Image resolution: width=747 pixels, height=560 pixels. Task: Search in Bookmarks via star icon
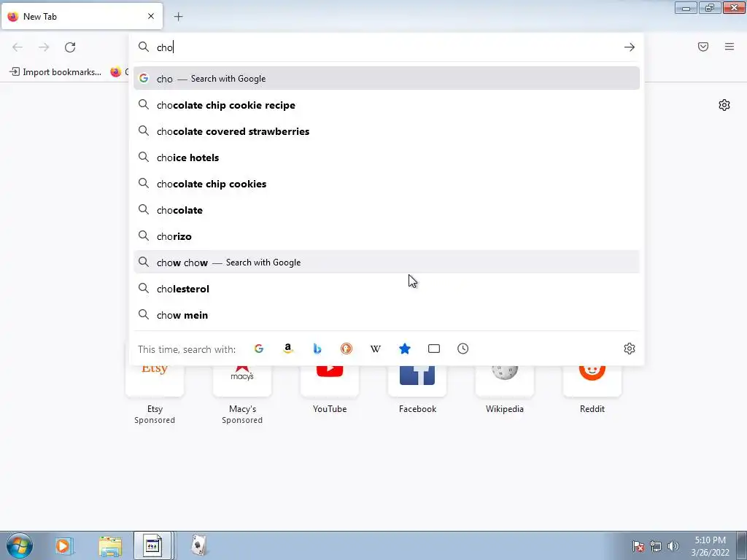(x=404, y=349)
